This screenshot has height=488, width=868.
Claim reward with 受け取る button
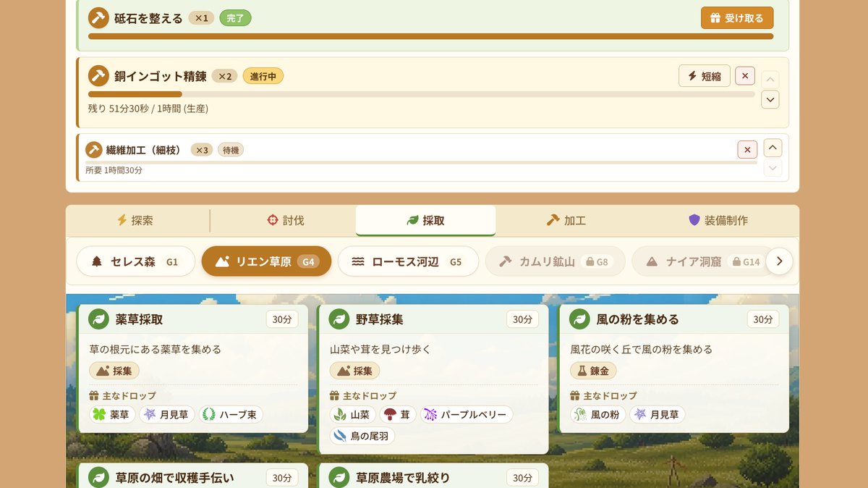pos(737,18)
